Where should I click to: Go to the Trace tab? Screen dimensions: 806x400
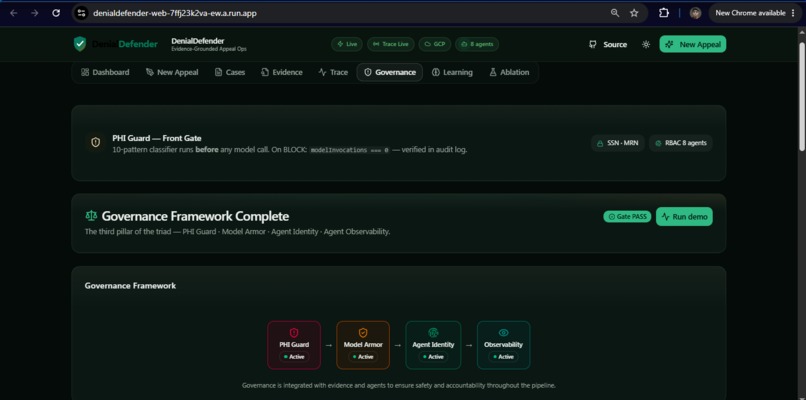coord(333,72)
